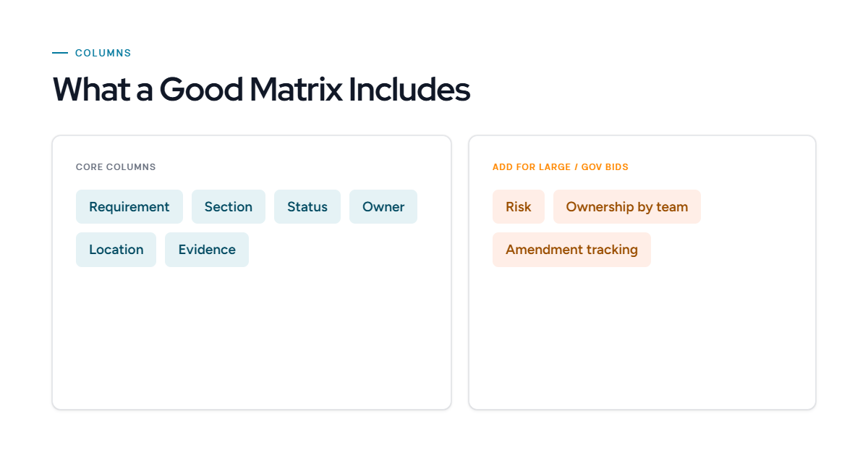Viewport: 868px width, 456px height.
Task: Click the COLUMNS section label
Action: click(x=103, y=53)
